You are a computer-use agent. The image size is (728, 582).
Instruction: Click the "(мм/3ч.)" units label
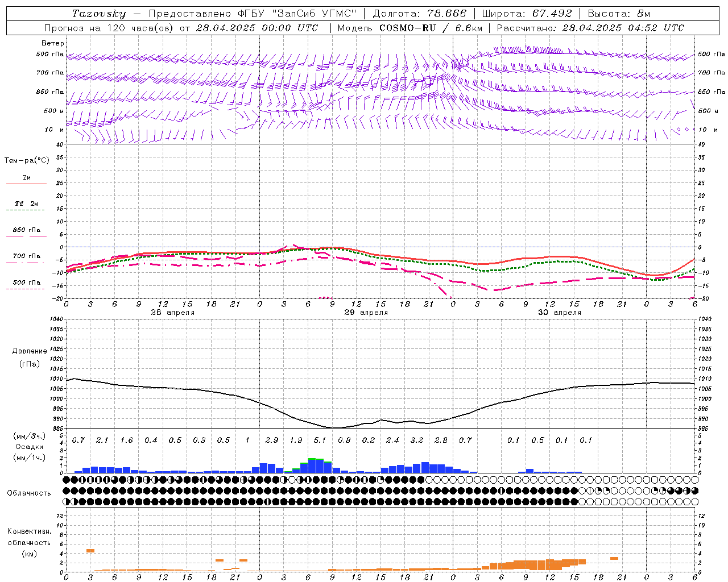click(30, 436)
